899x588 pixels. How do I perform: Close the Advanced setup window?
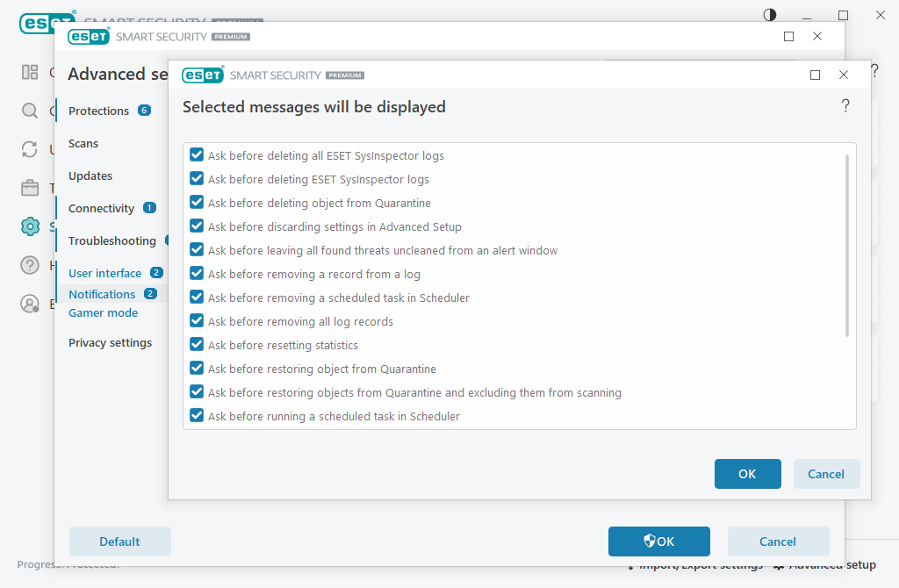coord(817,36)
